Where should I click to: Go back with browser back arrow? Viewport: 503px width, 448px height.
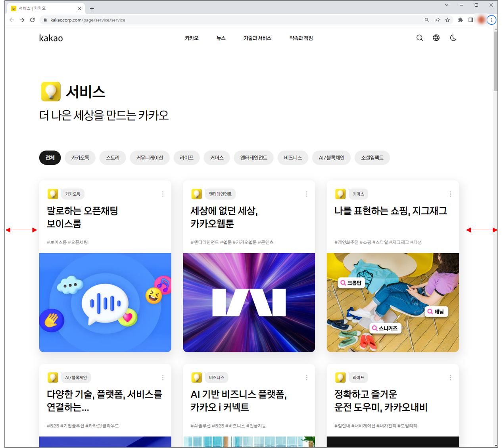pos(12,20)
